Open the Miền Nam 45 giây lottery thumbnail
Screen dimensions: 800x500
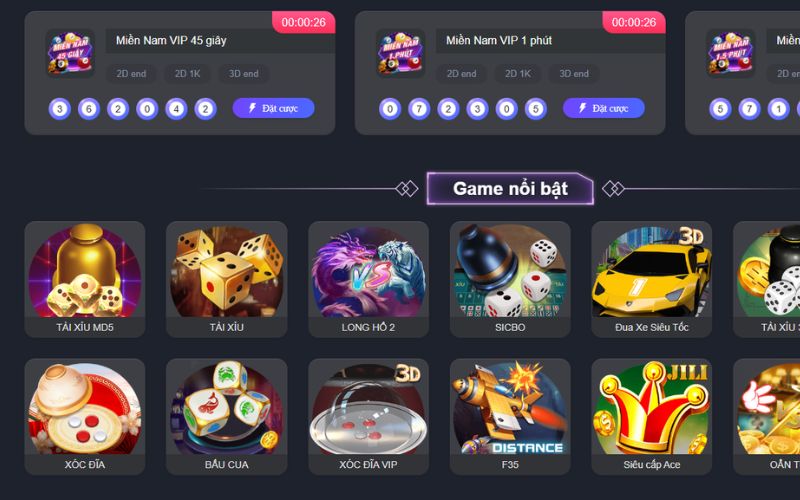pos(70,53)
